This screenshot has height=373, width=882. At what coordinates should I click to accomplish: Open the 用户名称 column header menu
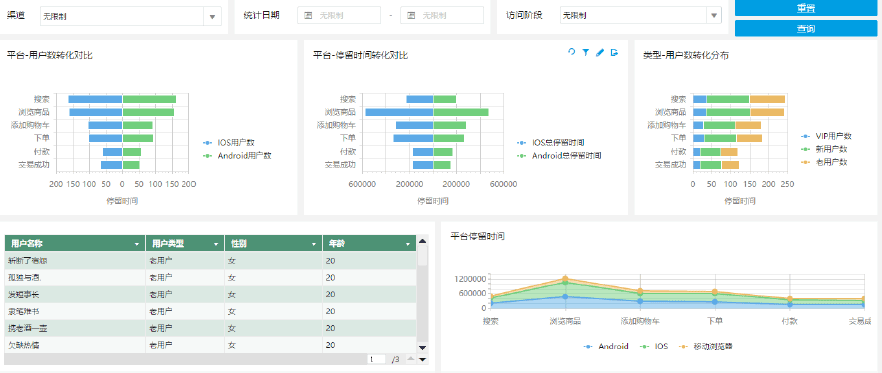[137, 244]
